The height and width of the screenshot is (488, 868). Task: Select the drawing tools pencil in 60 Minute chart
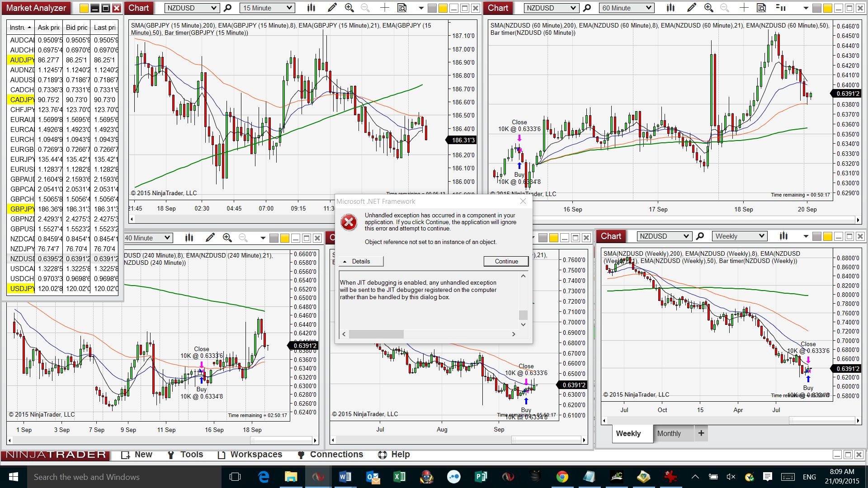[x=691, y=8]
